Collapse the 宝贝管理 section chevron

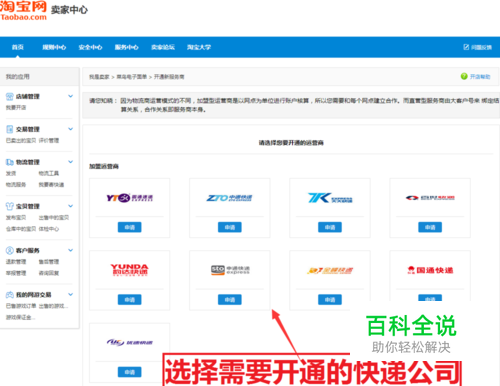70,206
